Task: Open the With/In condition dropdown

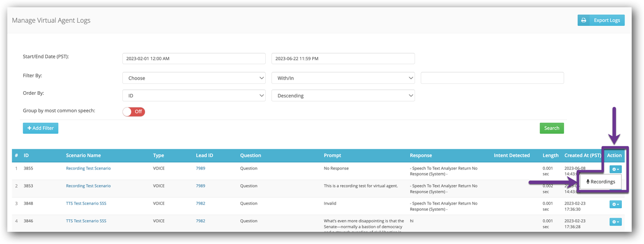Action: (x=343, y=78)
